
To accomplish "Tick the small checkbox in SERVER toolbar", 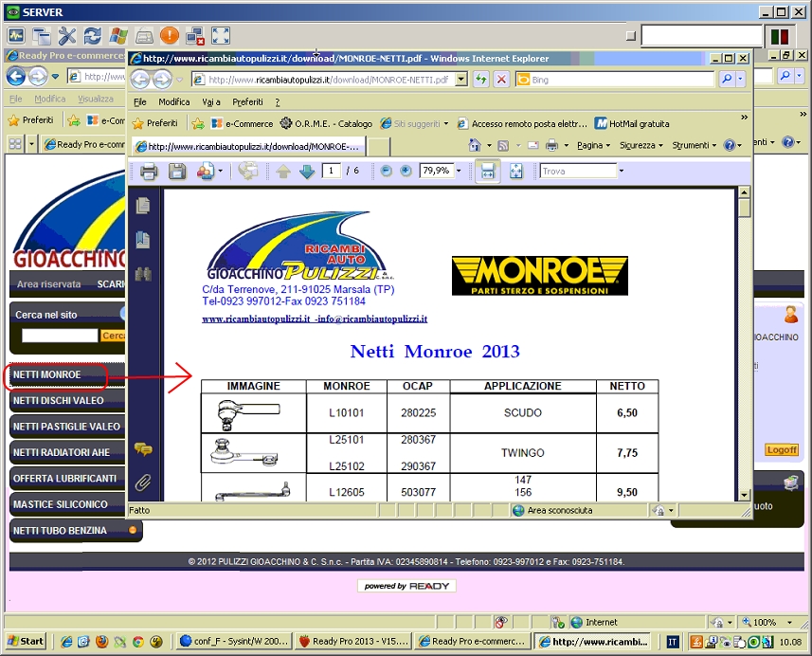I will click(x=631, y=36).
